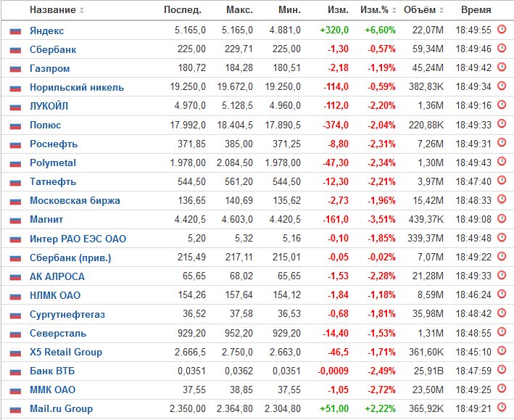Open the Норильский никель link
Image resolution: width=514 pixels, height=420 pixels.
coord(77,87)
